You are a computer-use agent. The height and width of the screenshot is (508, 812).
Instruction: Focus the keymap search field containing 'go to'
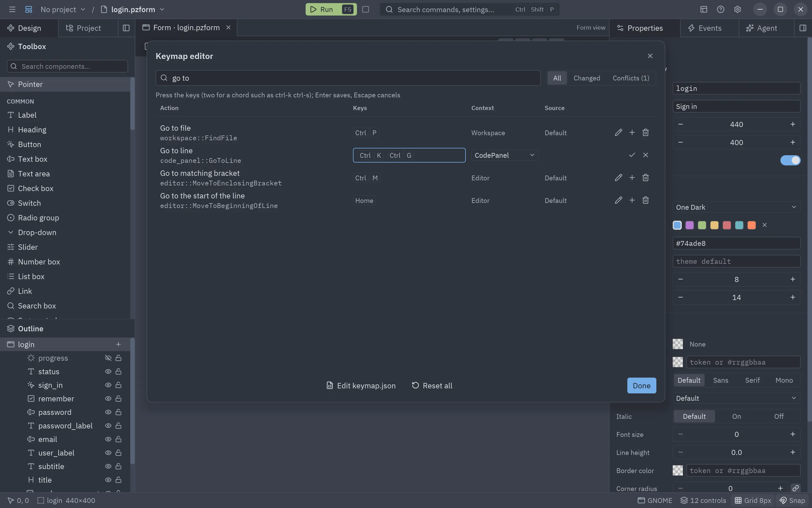click(x=348, y=78)
